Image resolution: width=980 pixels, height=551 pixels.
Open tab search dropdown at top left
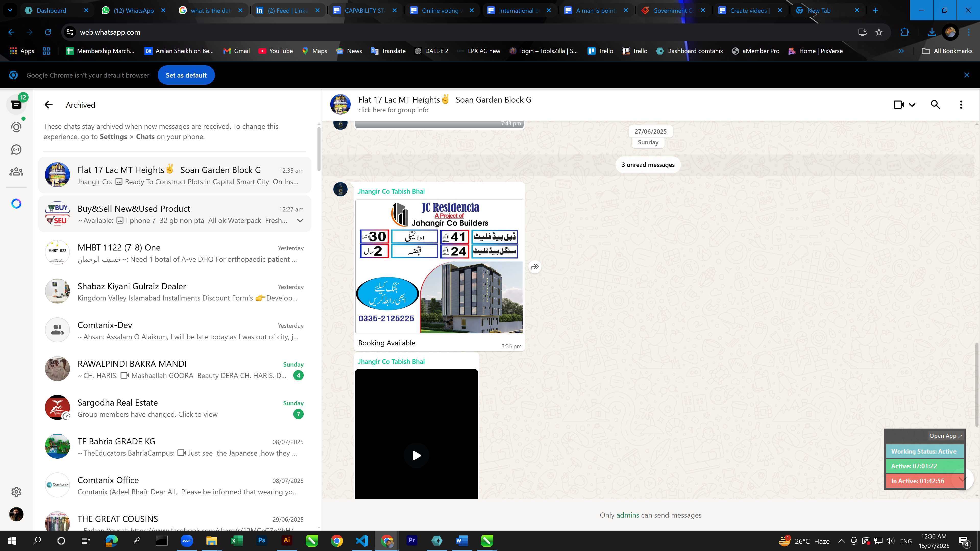(10, 10)
